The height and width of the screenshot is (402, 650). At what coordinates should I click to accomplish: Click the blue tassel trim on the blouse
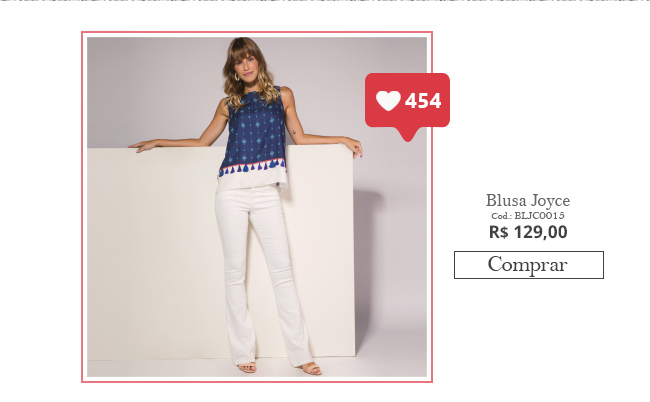[252, 167]
